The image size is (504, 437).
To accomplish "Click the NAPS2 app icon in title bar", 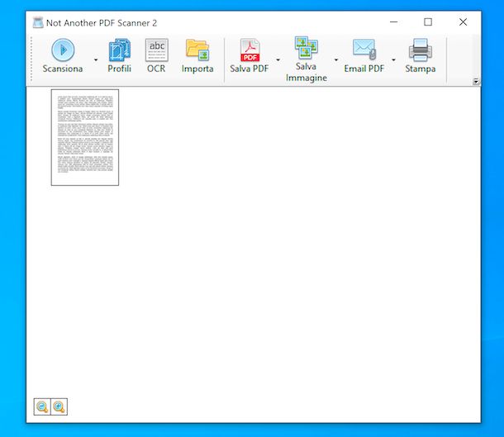I will (x=38, y=22).
